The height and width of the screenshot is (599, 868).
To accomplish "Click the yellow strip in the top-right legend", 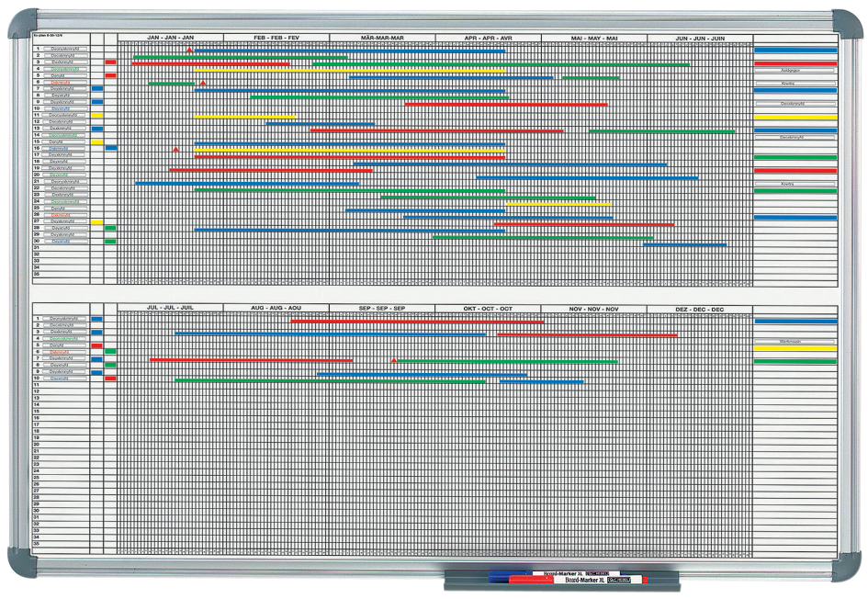I will pos(795,118).
